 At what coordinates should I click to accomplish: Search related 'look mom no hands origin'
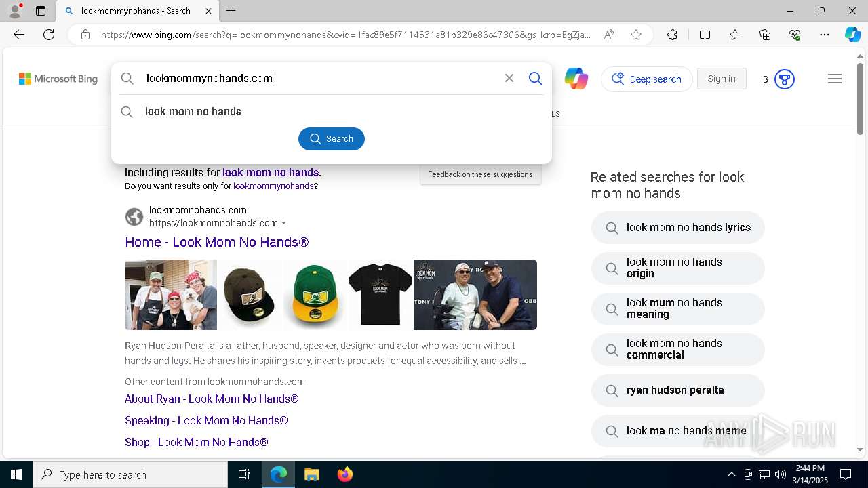point(678,268)
